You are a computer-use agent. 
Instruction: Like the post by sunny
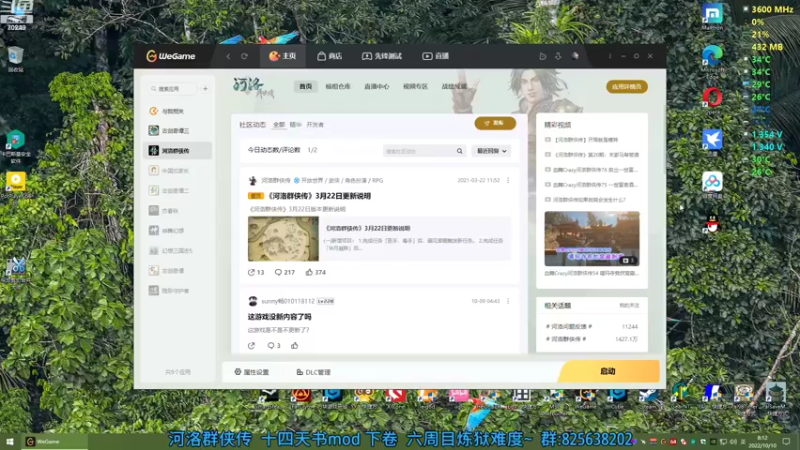(294, 346)
